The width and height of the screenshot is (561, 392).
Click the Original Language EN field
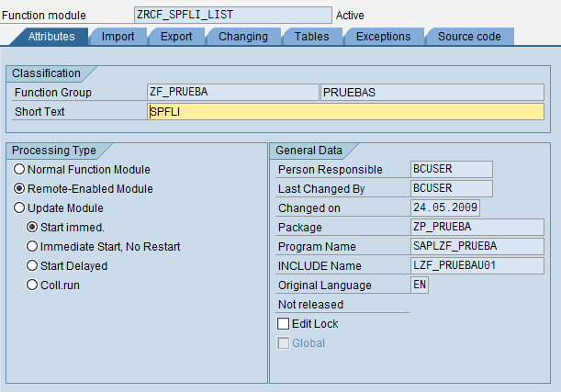[x=420, y=286]
